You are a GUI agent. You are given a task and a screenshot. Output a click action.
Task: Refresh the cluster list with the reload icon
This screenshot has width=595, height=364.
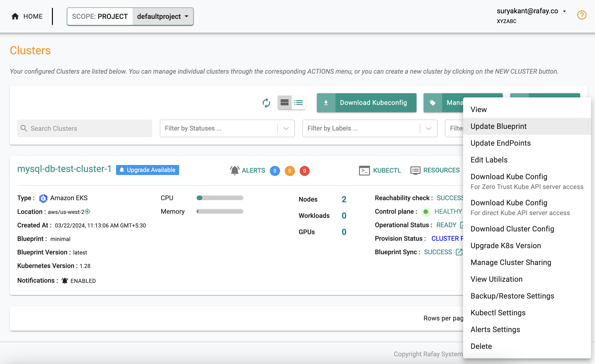pyautogui.click(x=266, y=103)
